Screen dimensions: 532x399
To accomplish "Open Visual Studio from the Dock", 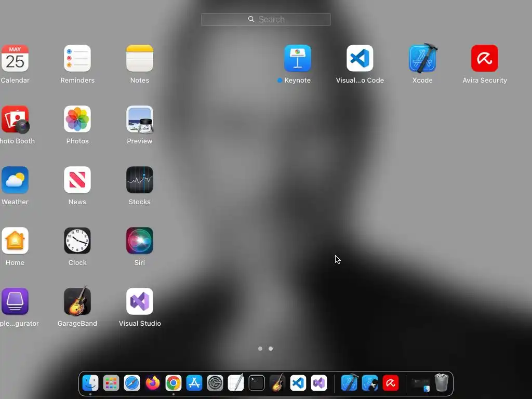I will (x=319, y=383).
